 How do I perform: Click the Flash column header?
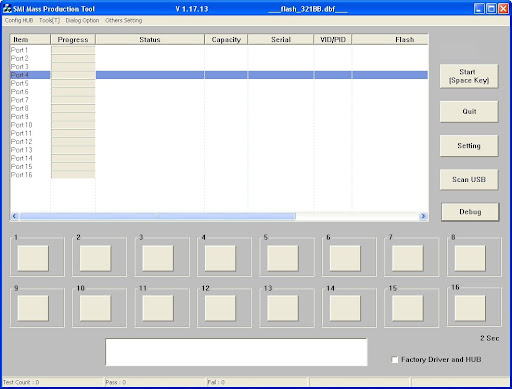390,39
